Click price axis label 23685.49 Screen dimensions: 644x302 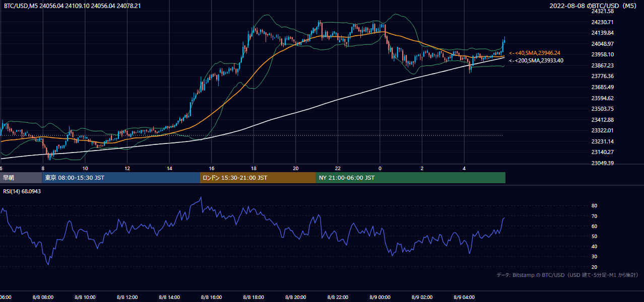tap(603, 87)
